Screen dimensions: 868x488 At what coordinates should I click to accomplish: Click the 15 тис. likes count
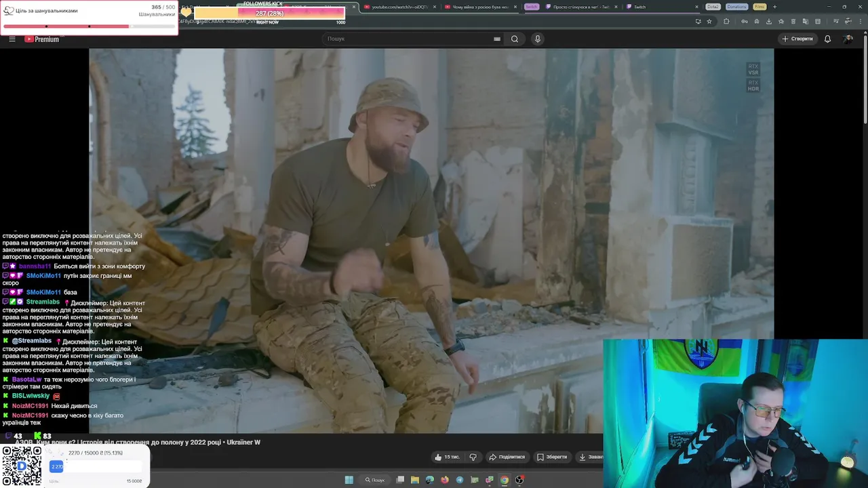[x=452, y=457]
